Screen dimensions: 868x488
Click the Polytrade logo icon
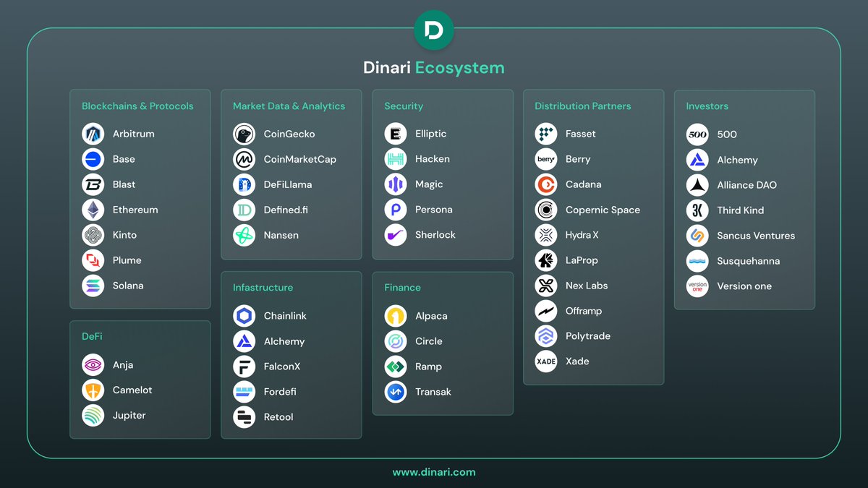pyautogui.click(x=546, y=336)
